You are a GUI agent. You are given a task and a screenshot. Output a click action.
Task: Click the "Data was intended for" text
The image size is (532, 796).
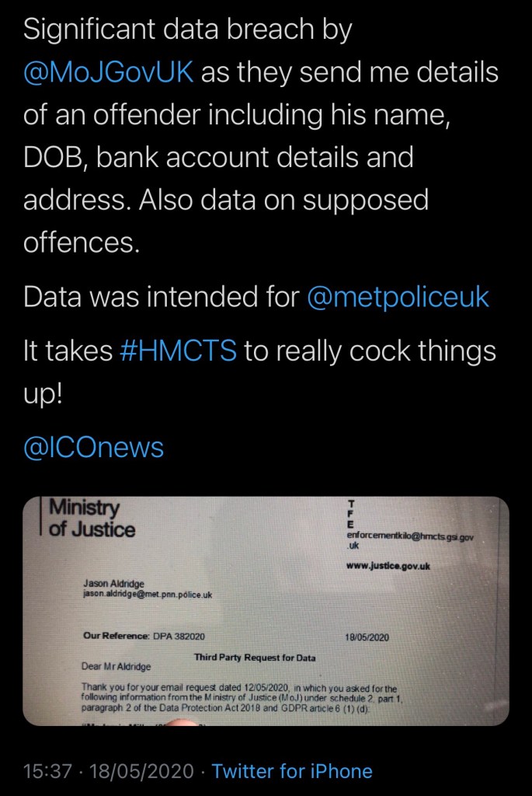(x=161, y=297)
